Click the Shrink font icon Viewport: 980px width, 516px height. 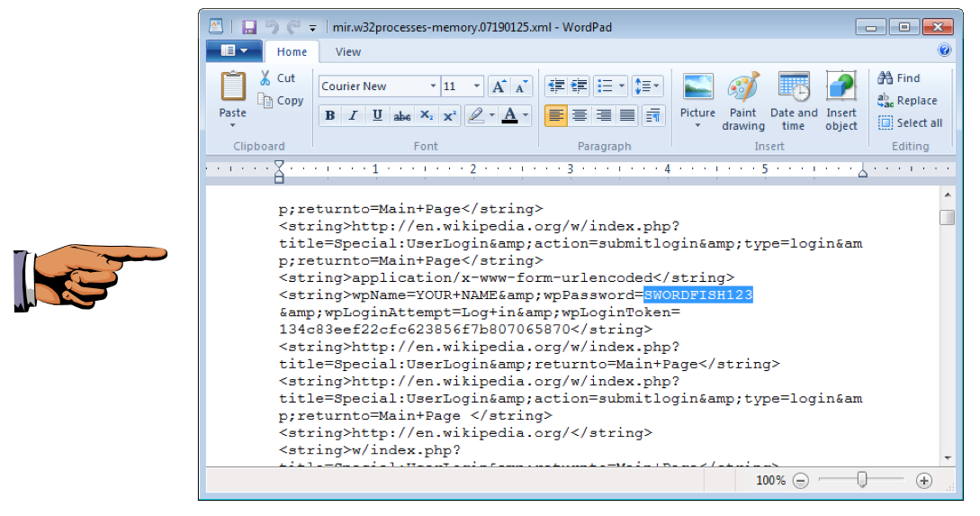coord(521,86)
